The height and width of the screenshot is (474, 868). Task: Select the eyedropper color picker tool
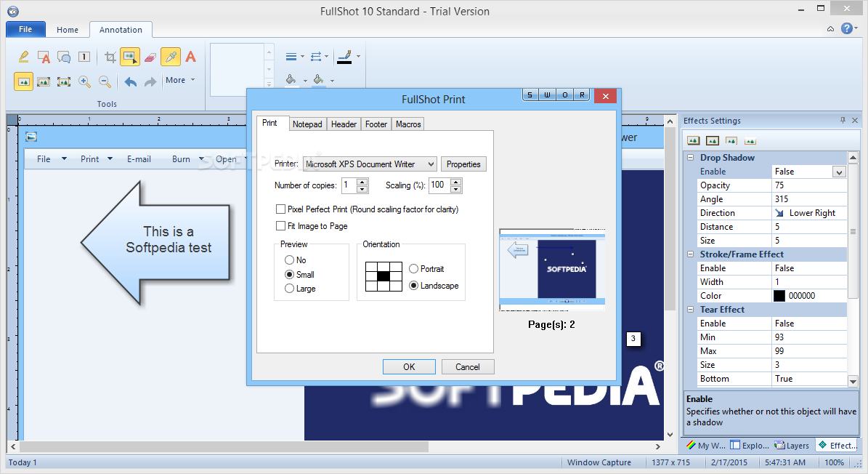click(171, 57)
